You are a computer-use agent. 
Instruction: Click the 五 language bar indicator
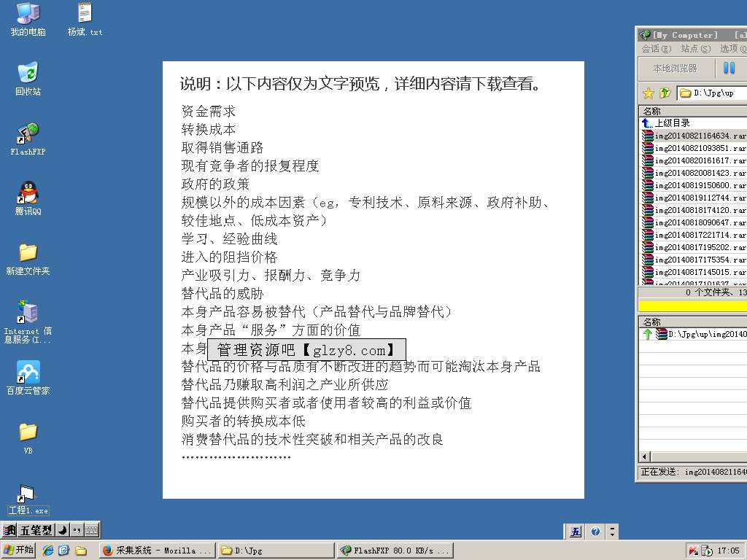(x=576, y=532)
